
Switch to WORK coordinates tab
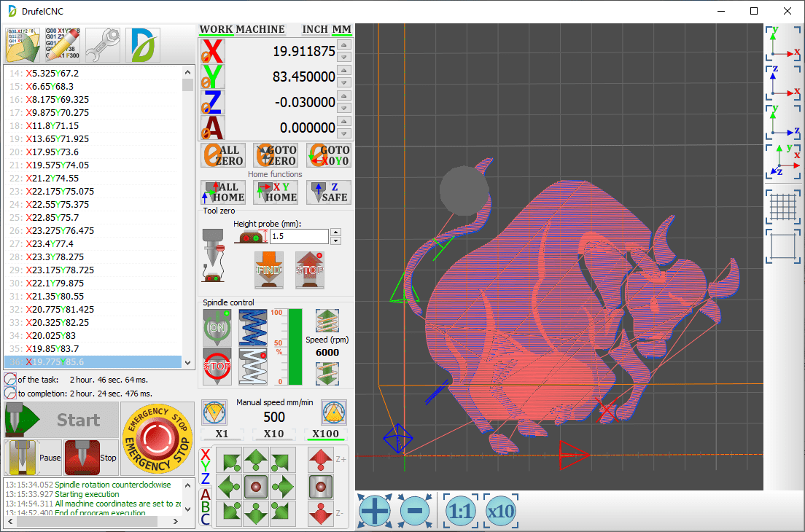coord(216,30)
